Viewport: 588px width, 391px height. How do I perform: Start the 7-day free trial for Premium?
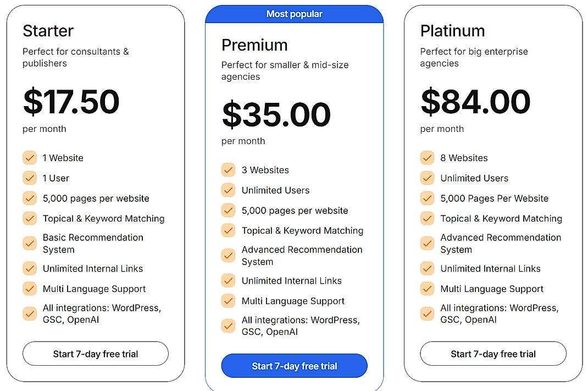coord(294,366)
